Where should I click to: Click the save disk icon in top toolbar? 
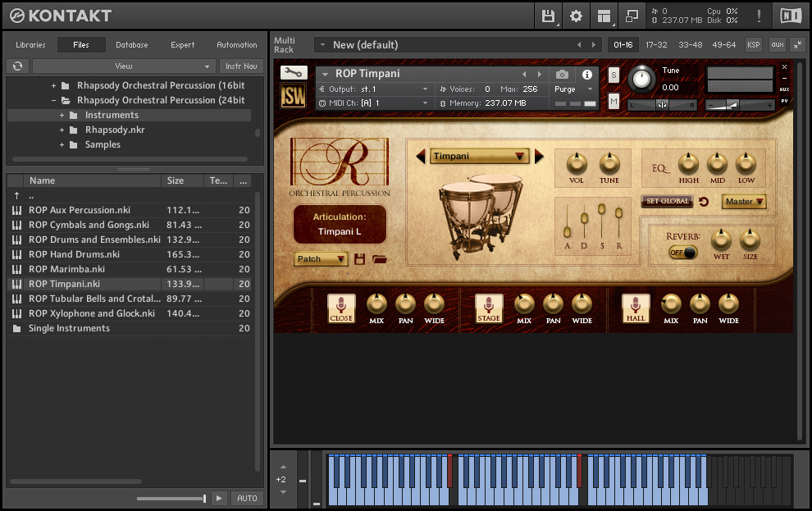(x=548, y=16)
